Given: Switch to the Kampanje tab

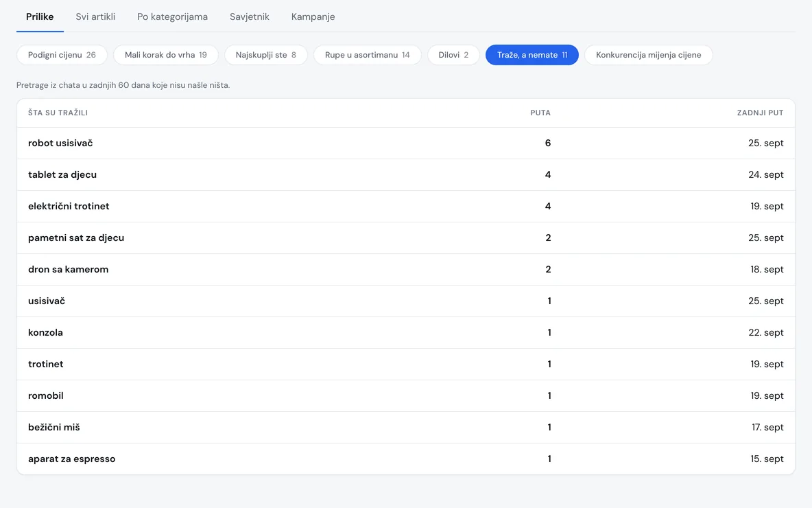Looking at the screenshot, I should point(313,16).
